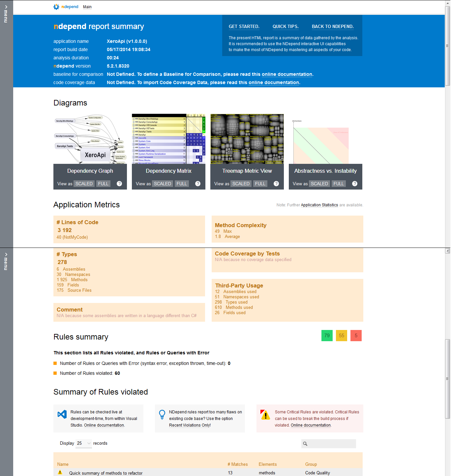Click the Number of Rules violated: 60 line
Viewport: 451px width, 476px height.
[90, 373]
